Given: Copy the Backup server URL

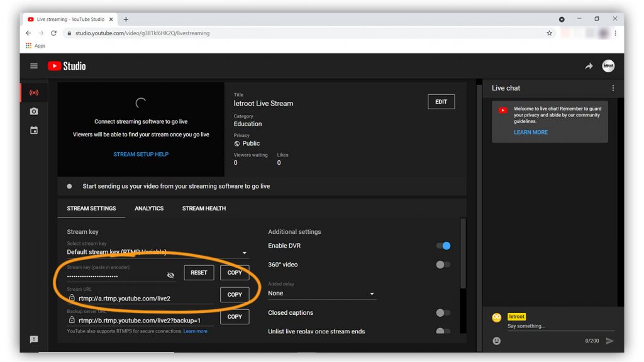Looking at the screenshot, I should click(x=235, y=317).
